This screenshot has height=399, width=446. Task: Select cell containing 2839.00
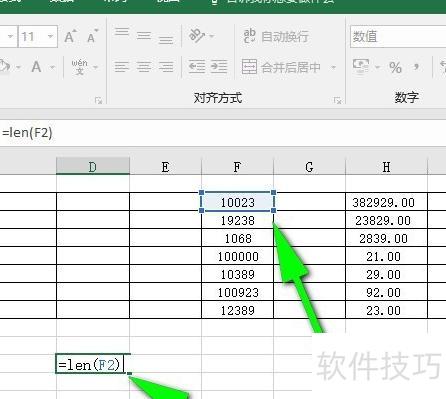click(x=386, y=238)
